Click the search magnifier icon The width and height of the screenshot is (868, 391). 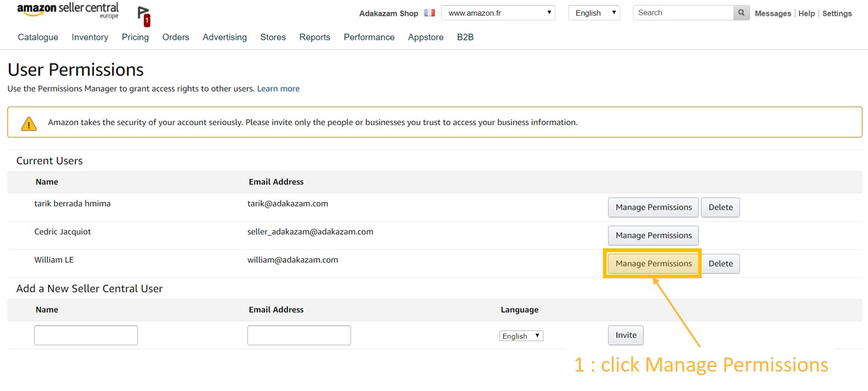click(x=741, y=13)
